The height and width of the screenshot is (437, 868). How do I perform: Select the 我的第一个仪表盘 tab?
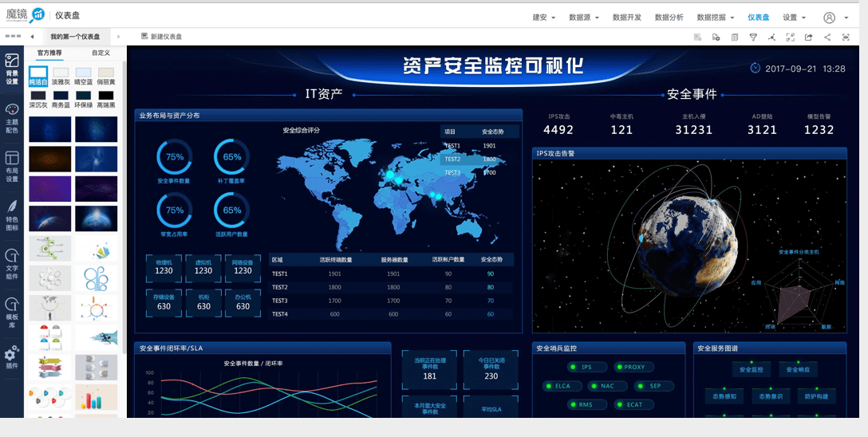click(75, 37)
